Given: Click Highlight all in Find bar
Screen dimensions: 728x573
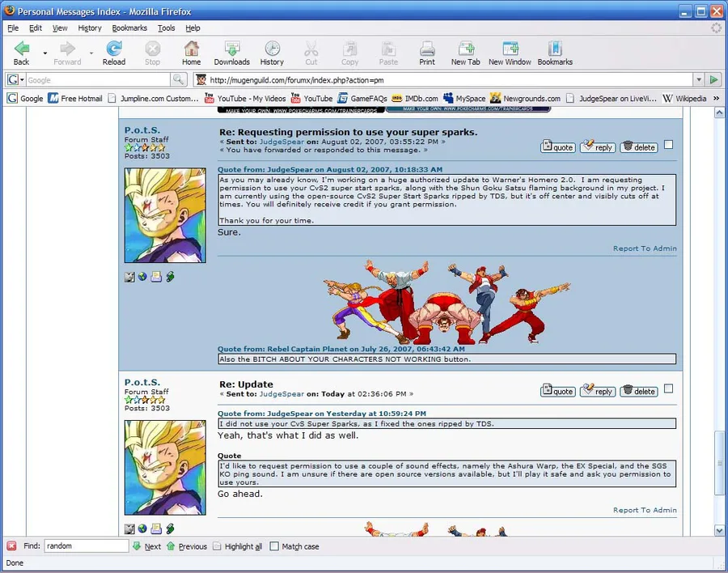Looking at the screenshot, I should 238,546.
